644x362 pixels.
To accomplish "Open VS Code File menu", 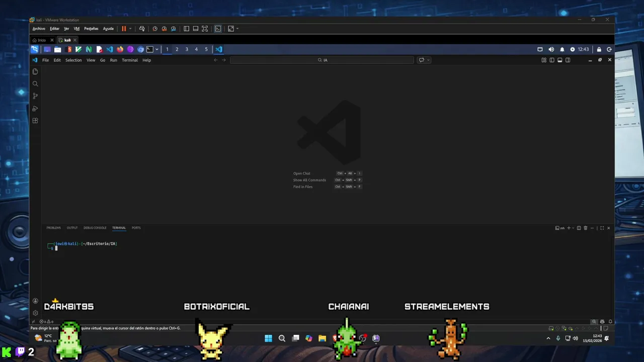I will [45, 60].
